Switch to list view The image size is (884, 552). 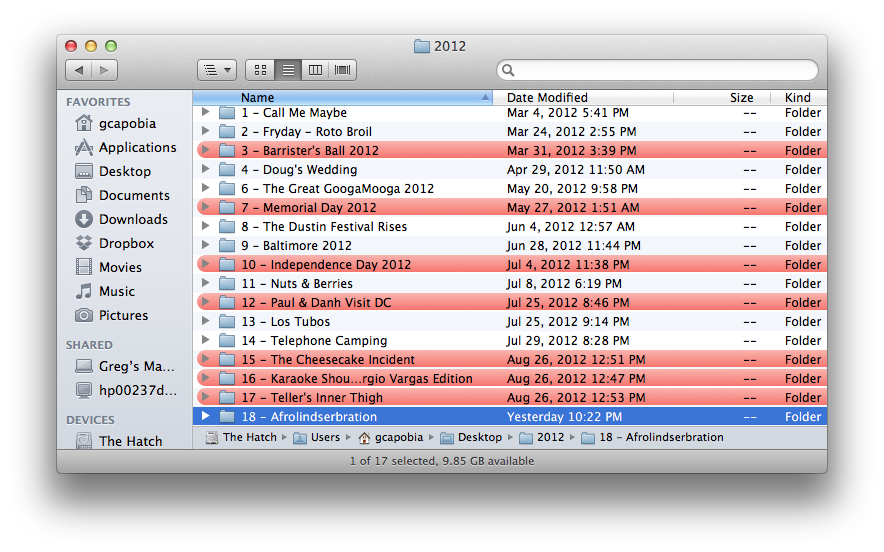click(x=288, y=70)
